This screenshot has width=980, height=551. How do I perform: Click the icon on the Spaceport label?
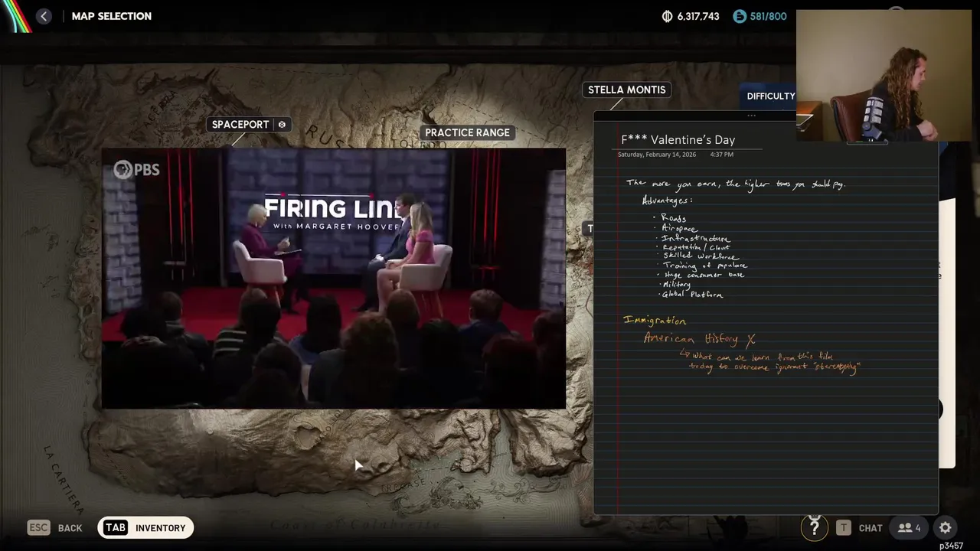(282, 125)
